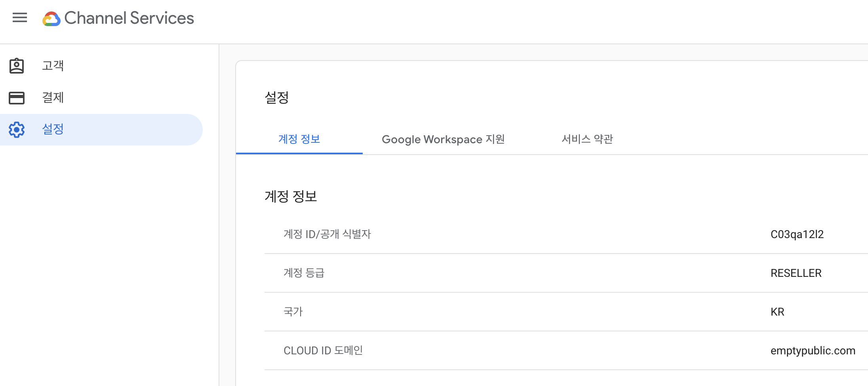Open the hamburger navigation menu
The height and width of the screenshot is (386, 868).
click(x=20, y=18)
